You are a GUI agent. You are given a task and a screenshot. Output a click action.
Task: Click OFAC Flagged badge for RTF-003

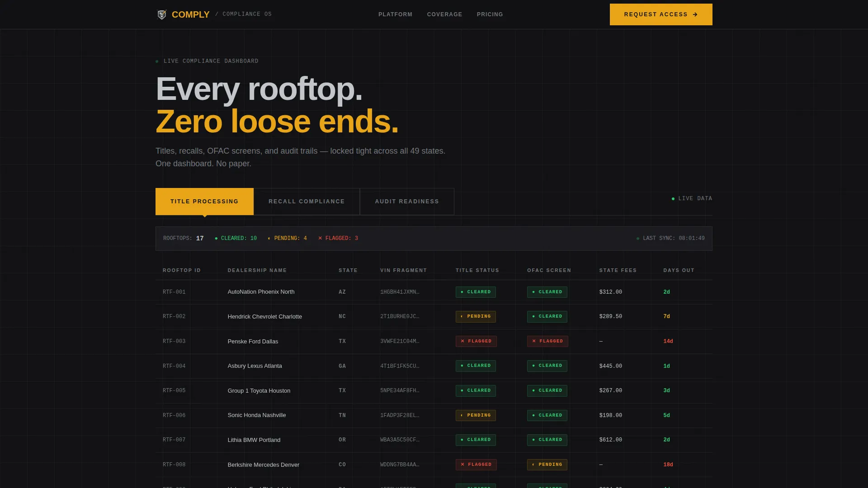[x=547, y=341]
